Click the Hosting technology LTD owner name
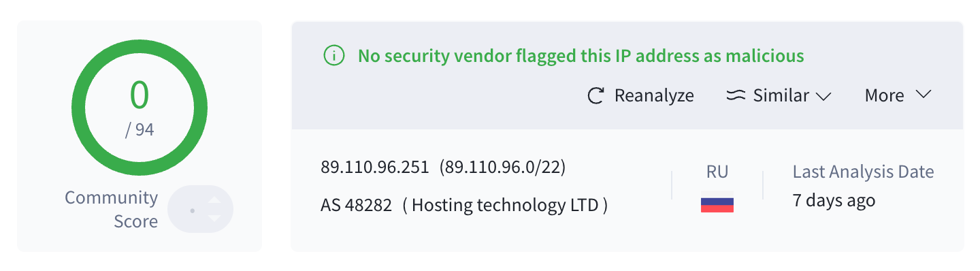Image resolution: width=980 pixels, height=271 pixels. (504, 205)
